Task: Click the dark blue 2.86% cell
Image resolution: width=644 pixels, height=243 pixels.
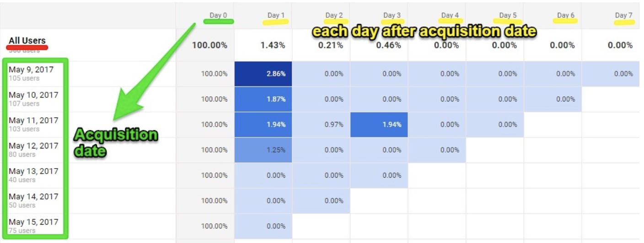Action: pyautogui.click(x=263, y=74)
